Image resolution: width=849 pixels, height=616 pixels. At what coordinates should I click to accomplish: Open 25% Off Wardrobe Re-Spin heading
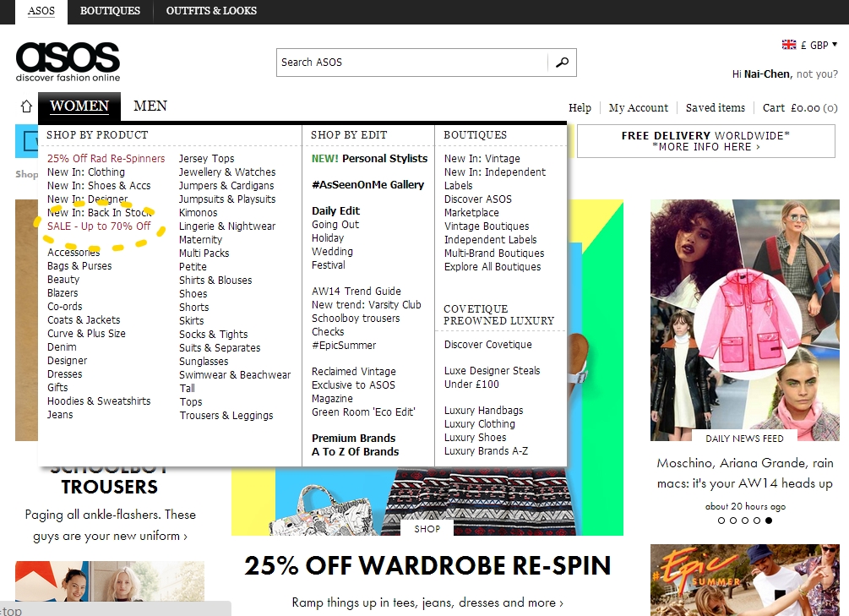pos(427,565)
